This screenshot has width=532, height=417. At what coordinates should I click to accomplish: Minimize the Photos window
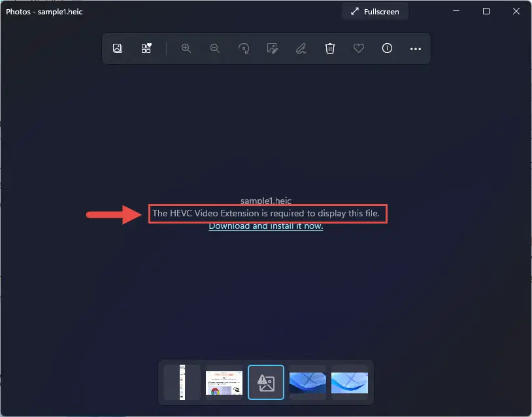click(456, 11)
